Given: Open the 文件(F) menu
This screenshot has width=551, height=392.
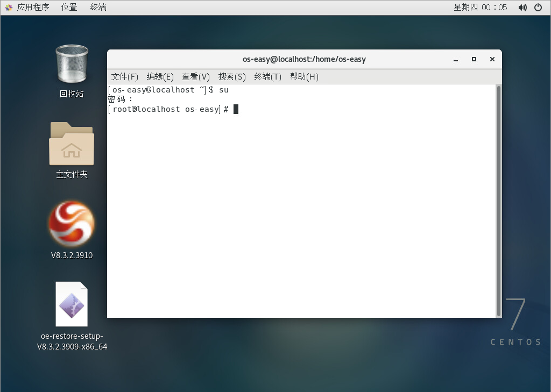Looking at the screenshot, I should [x=124, y=76].
